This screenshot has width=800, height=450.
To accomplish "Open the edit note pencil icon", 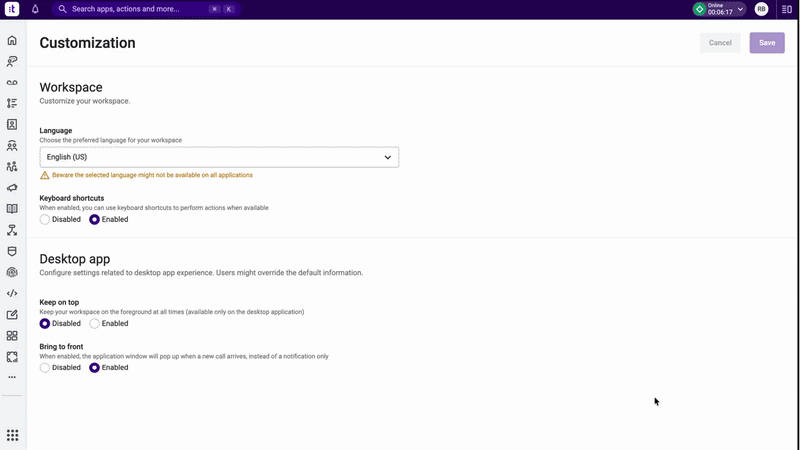I will (12, 315).
